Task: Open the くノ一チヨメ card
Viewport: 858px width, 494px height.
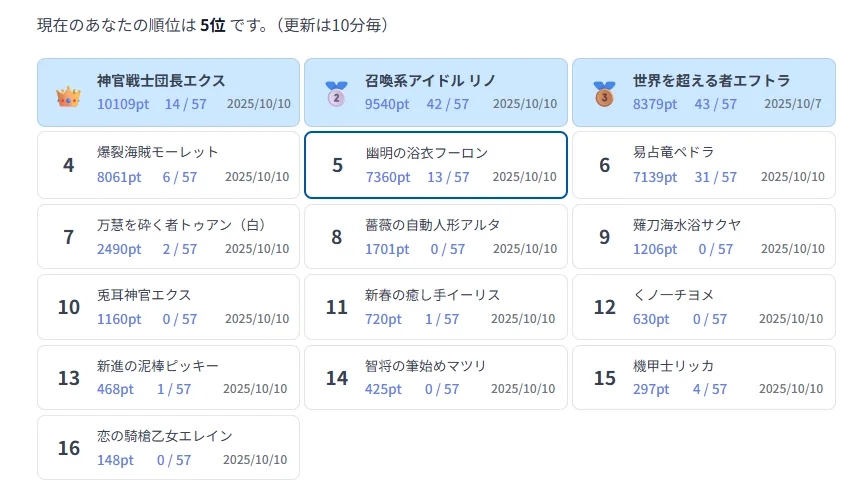Action: click(703, 307)
